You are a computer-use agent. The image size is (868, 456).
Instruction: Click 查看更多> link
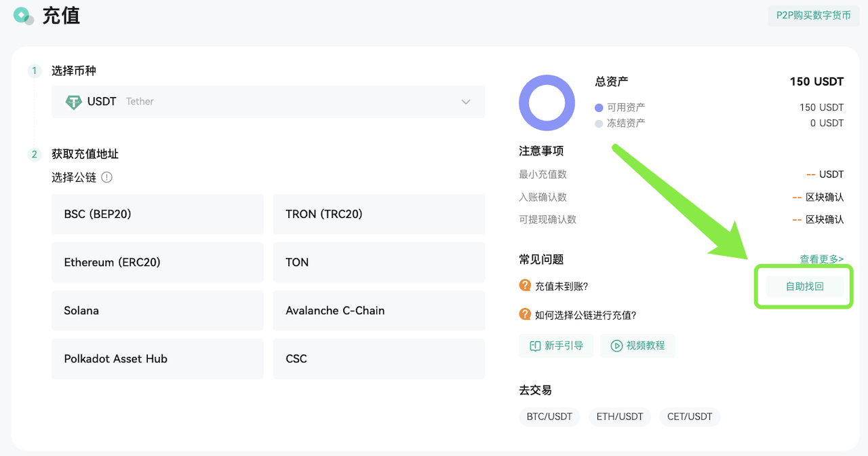[x=822, y=259]
